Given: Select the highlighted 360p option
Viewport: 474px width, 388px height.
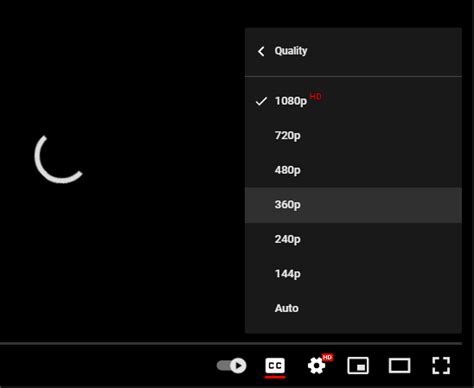Looking at the screenshot, I should point(353,205).
